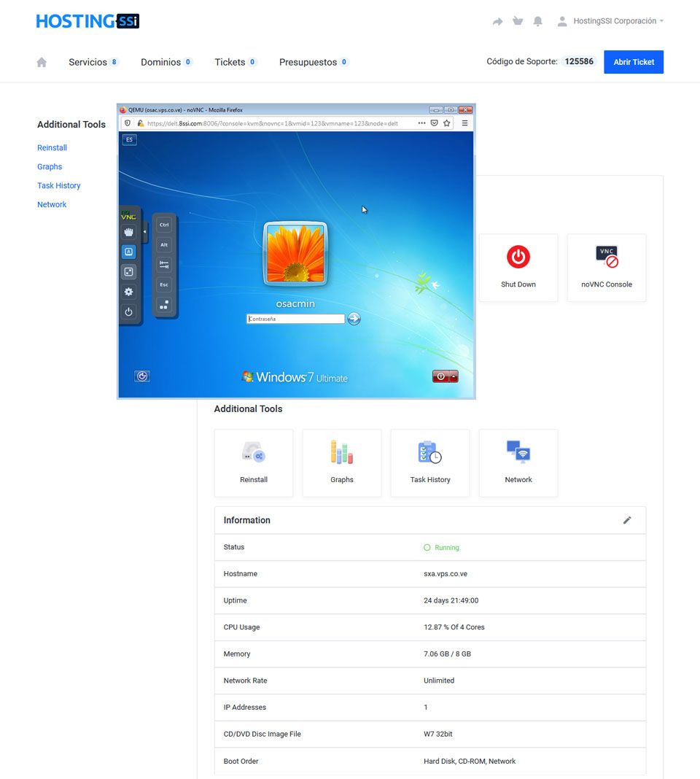This screenshot has width=700, height=779.
Task: Open the Reinstall link in Additional Tools sidebar
Action: click(x=52, y=147)
